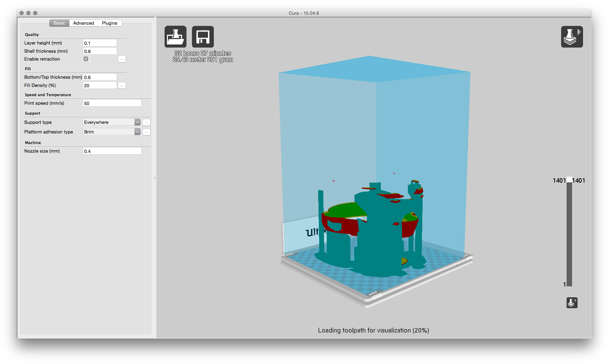The height and width of the screenshot is (364, 608).
Task: Click the layer view vertical slider
Action: 569,232
